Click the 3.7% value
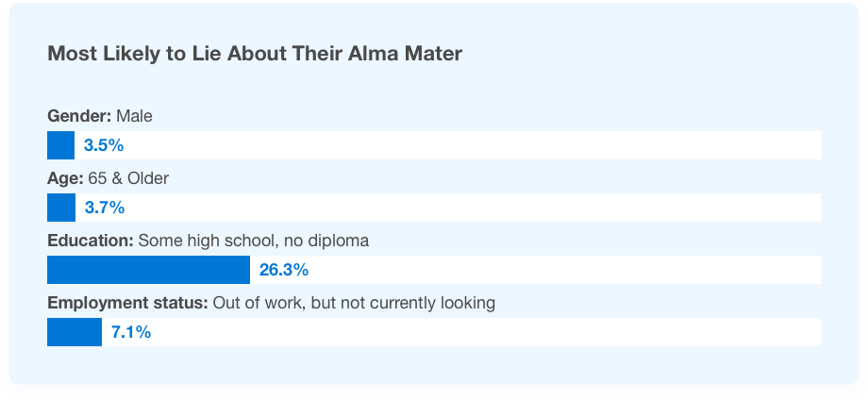This screenshot has height=400, width=868. tap(105, 208)
